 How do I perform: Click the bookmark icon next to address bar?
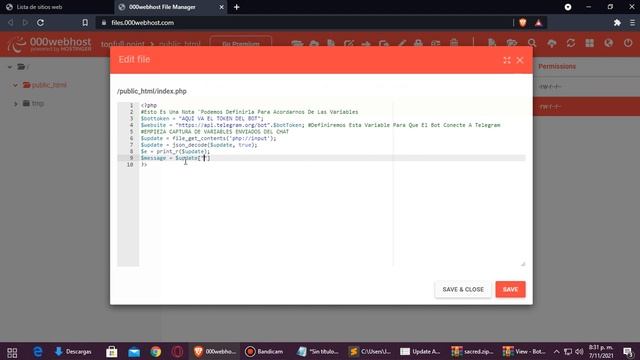coord(85,22)
